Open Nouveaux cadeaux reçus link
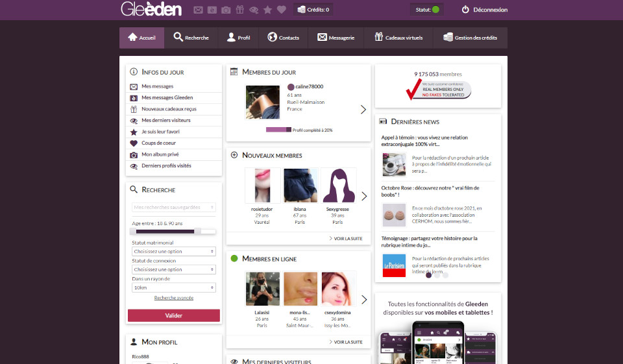This screenshot has width=623, height=364. (169, 109)
